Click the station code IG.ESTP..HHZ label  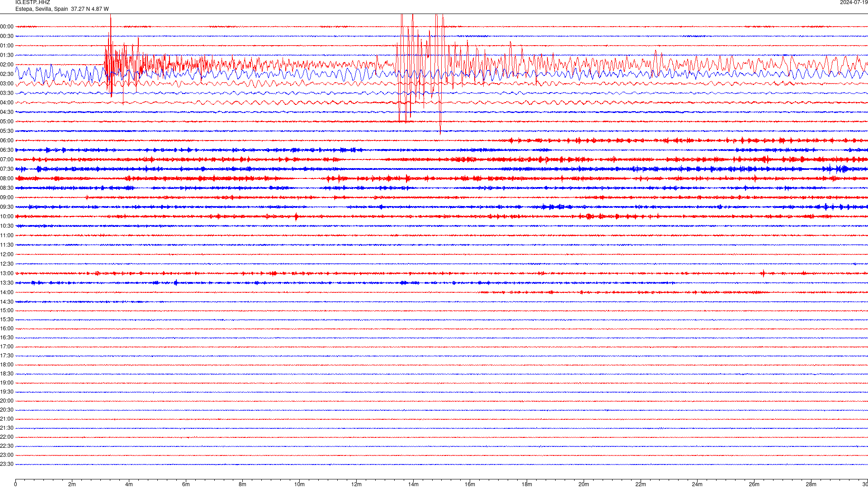coord(33,3)
